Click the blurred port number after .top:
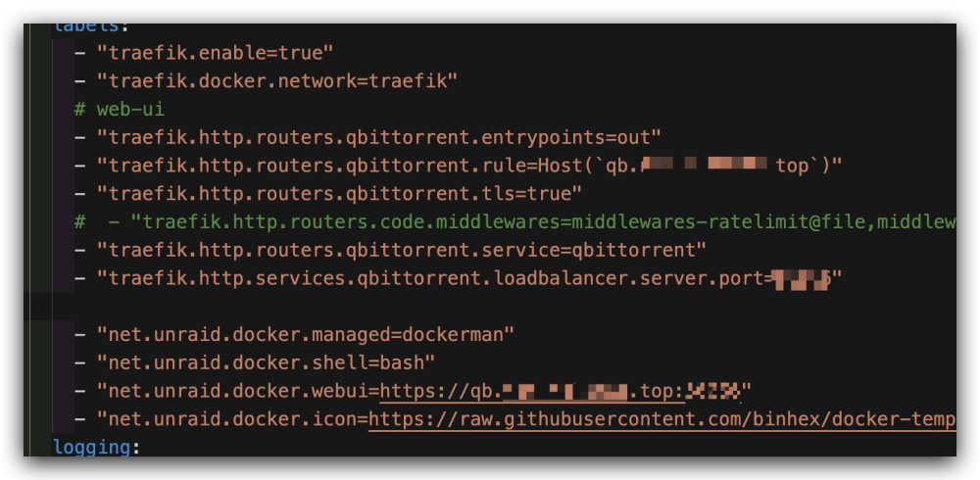The image size is (980, 480). pyautogui.click(x=712, y=392)
